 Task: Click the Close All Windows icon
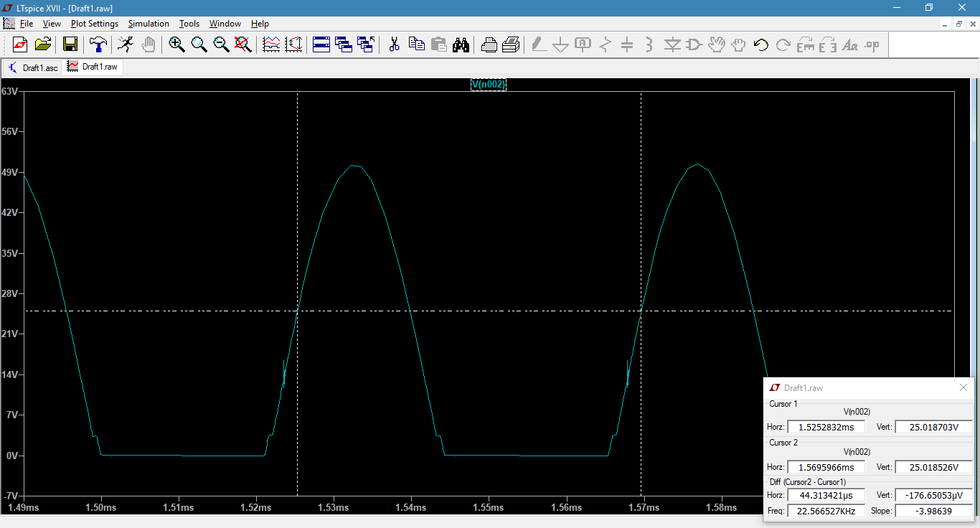[366, 44]
